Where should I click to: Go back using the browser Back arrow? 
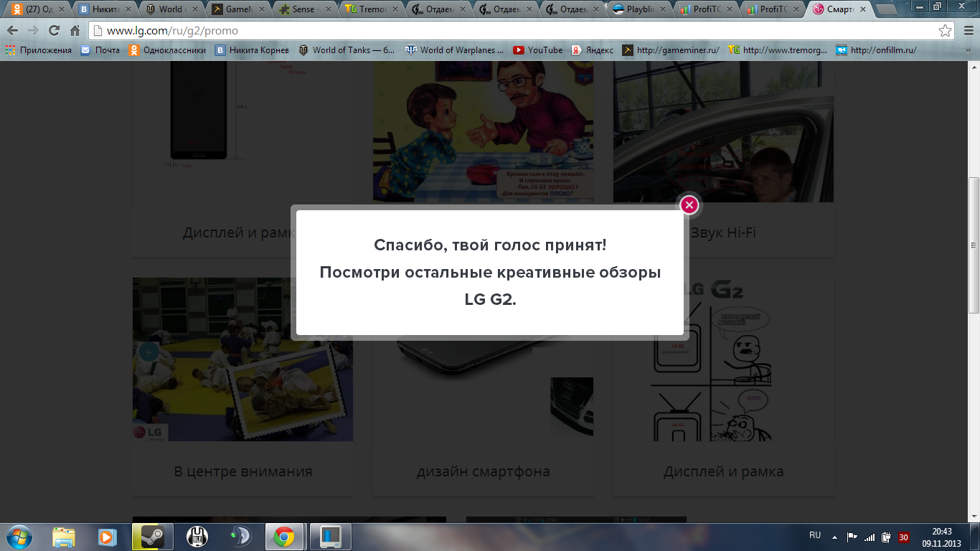click(x=12, y=31)
